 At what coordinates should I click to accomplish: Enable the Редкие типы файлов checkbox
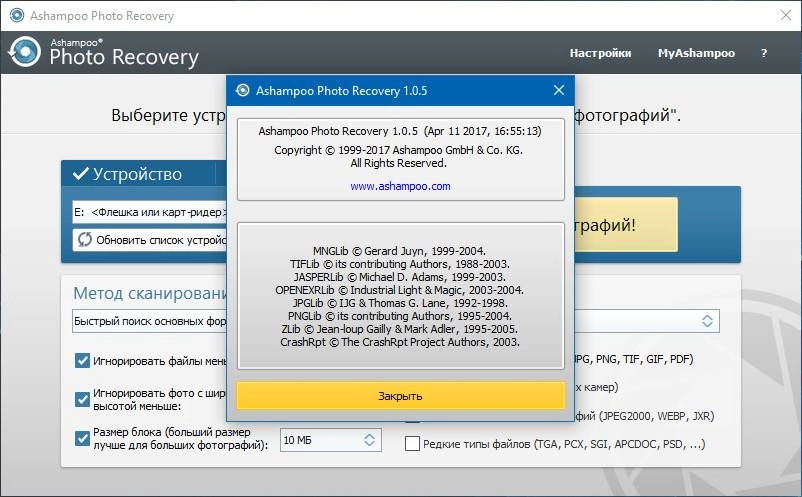click(412, 443)
